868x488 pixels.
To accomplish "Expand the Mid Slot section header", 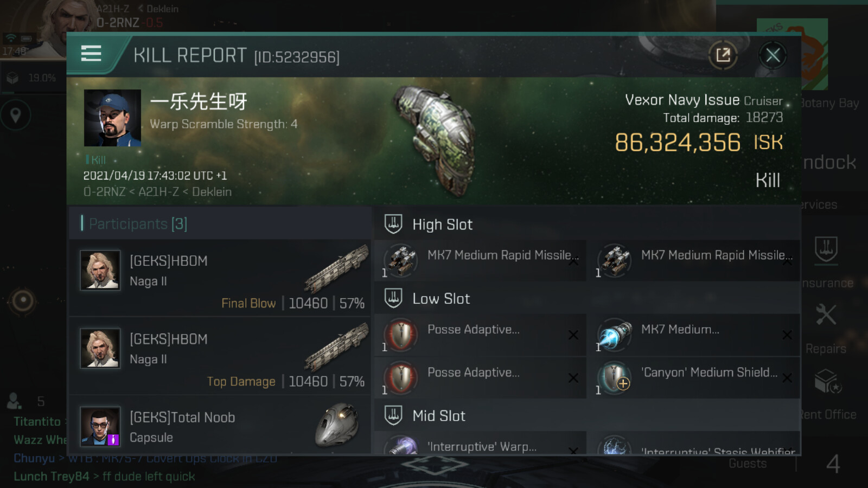I will click(x=587, y=415).
